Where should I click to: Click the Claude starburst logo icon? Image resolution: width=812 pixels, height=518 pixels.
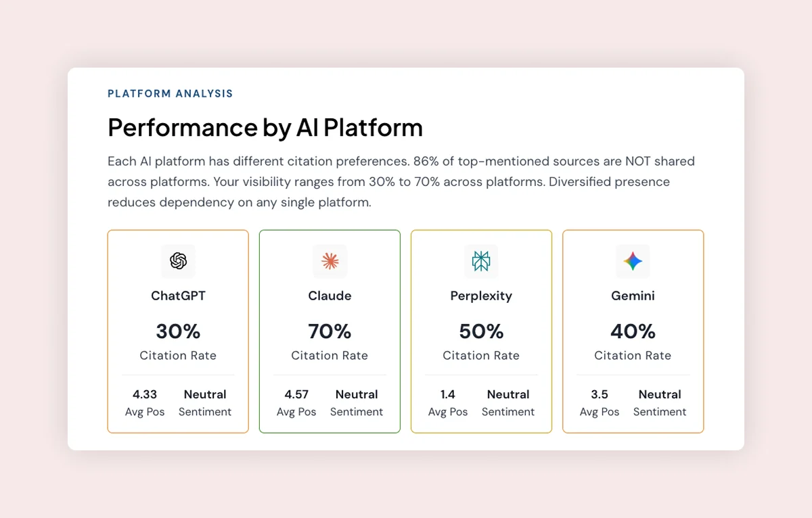[x=330, y=262]
